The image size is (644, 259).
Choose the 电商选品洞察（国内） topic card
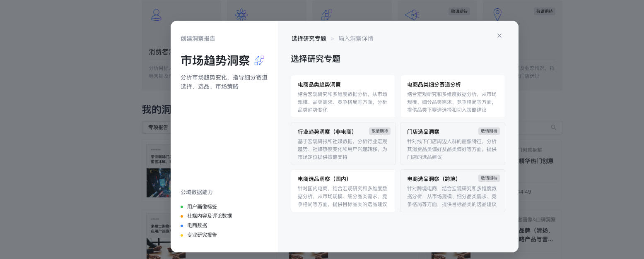[343, 191]
